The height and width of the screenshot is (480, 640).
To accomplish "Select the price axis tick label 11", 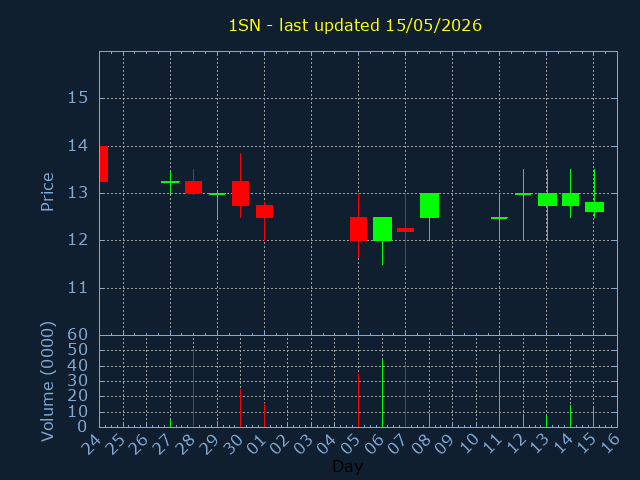I will (78, 288).
